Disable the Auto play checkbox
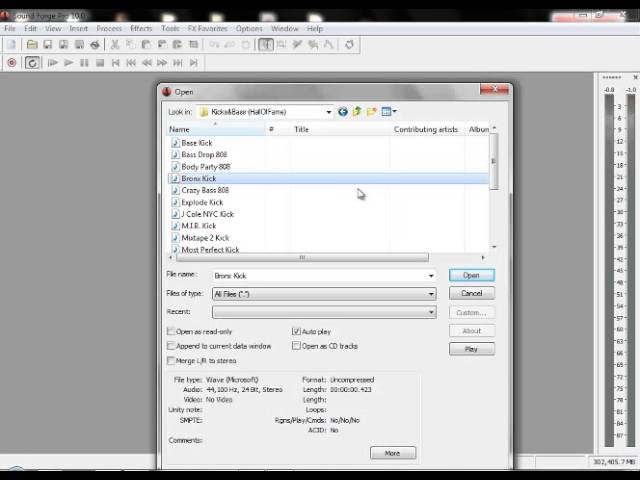The image size is (640, 480). coord(296,331)
